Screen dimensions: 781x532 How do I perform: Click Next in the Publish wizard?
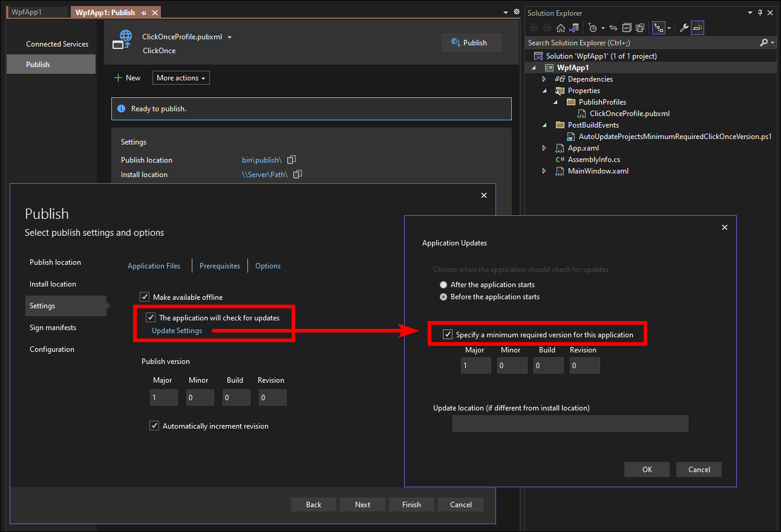362,505
